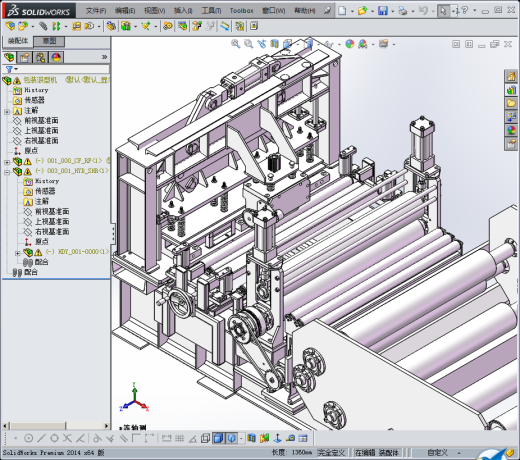This screenshot has height=460, width=520.
Task: Toggle the wireframe display style button
Action: click(x=205, y=438)
